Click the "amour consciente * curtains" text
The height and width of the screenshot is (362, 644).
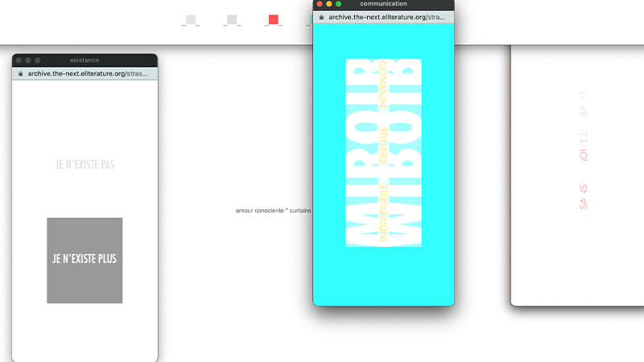(273, 211)
